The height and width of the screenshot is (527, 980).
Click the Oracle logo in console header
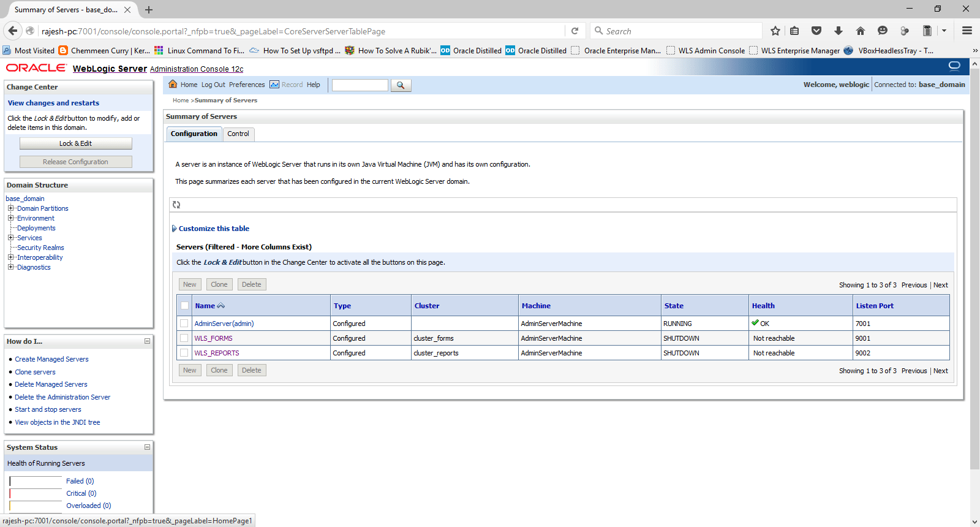[x=36, y=67]
